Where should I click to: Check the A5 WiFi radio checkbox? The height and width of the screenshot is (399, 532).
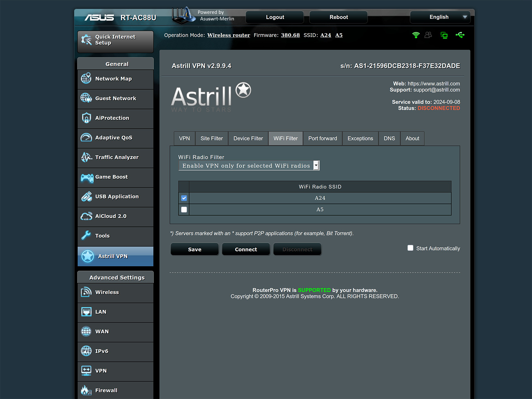[184, 209]
